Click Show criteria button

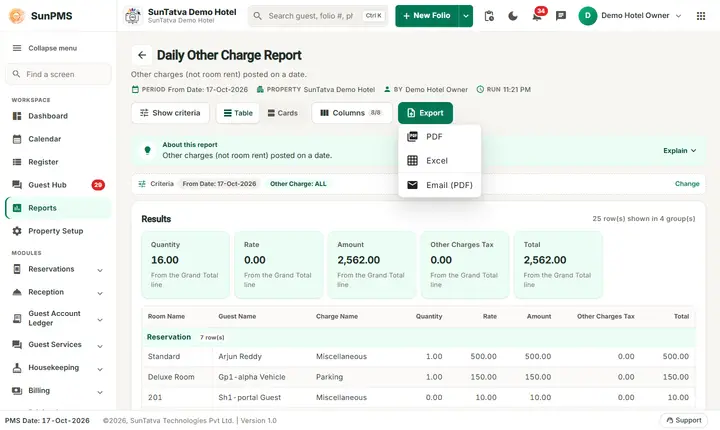170,113
